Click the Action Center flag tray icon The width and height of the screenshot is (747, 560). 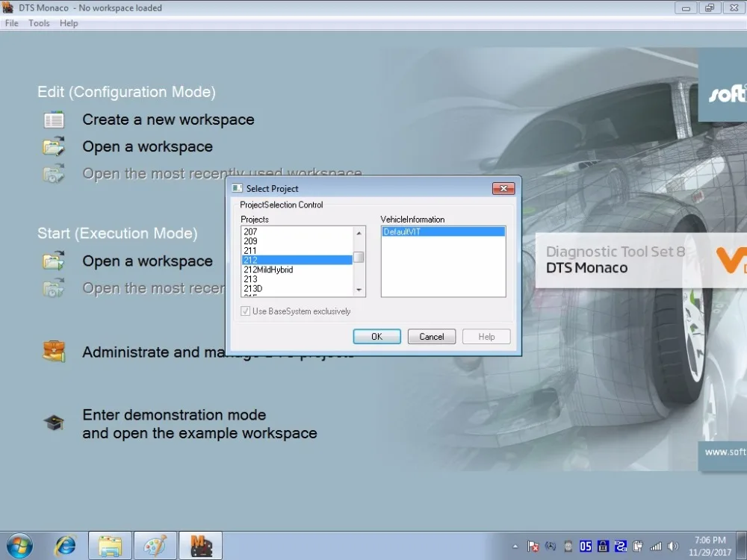pyautogui.click(x=533, y=547)
